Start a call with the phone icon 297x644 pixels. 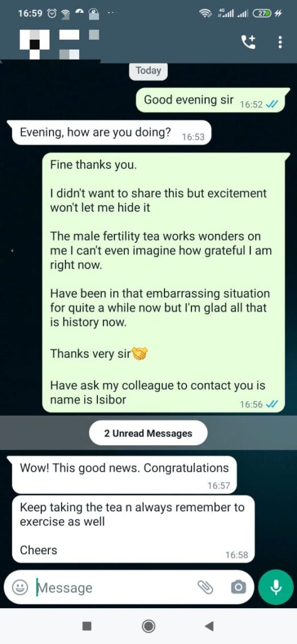pyautogui.click(x=249, y=42)
